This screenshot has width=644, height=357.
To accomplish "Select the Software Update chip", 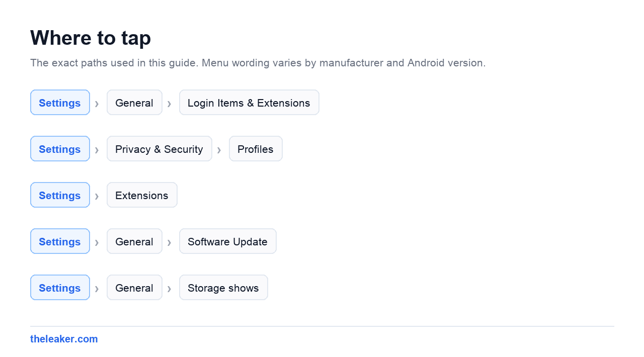I will coord(227,241).
